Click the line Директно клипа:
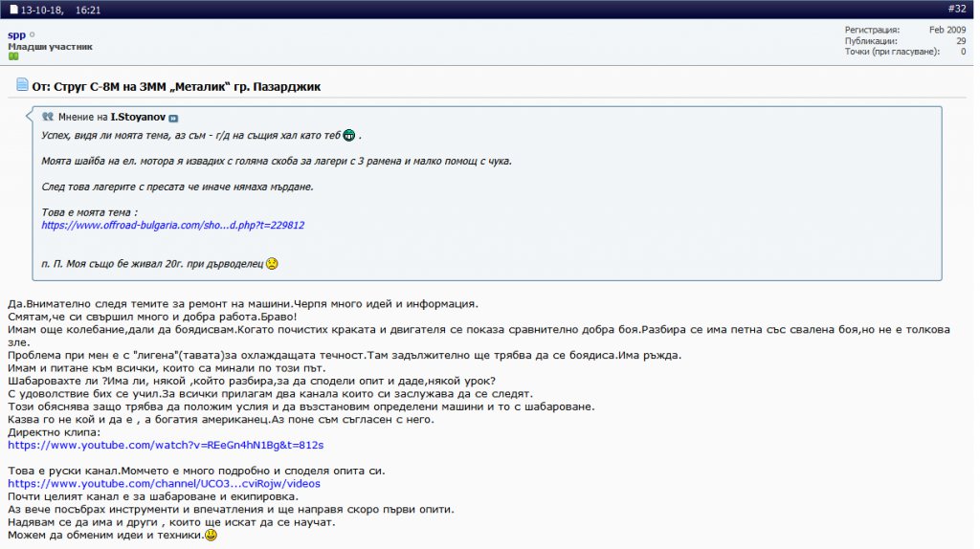 click(54, 432)
